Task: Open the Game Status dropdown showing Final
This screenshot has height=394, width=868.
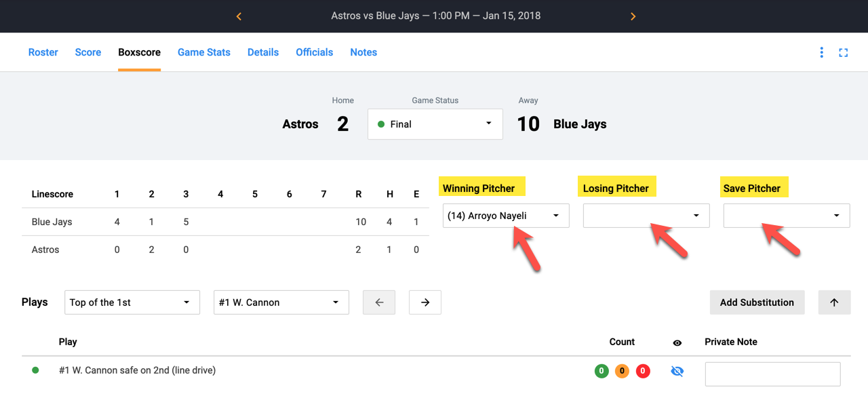Action: click(435, 124)
